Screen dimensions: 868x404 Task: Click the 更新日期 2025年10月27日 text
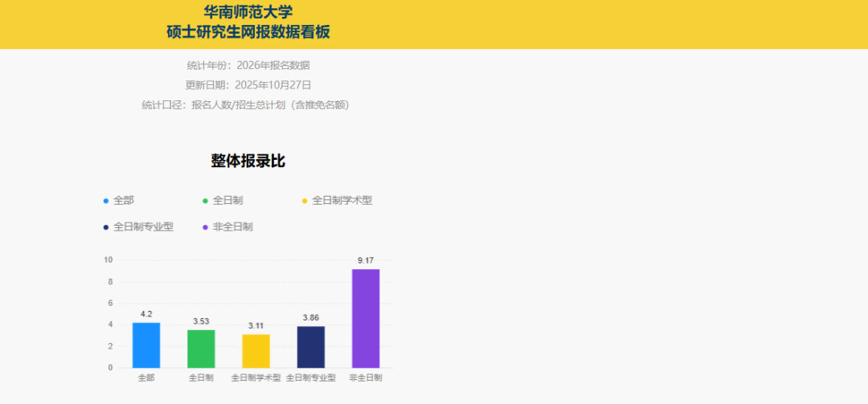(x=248, y=84)
